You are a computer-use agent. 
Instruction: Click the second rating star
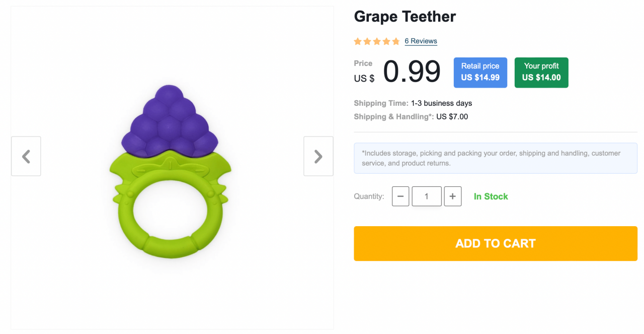click(367, 41)
